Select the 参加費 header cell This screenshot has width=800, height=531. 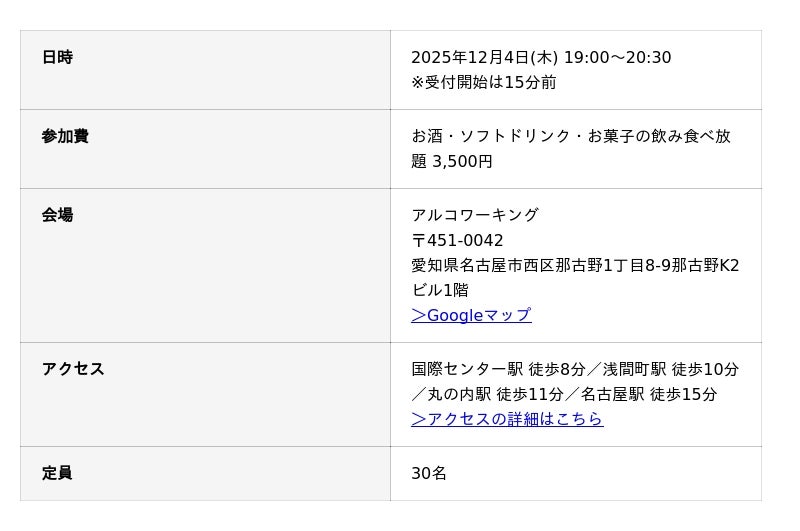[65, 137]
